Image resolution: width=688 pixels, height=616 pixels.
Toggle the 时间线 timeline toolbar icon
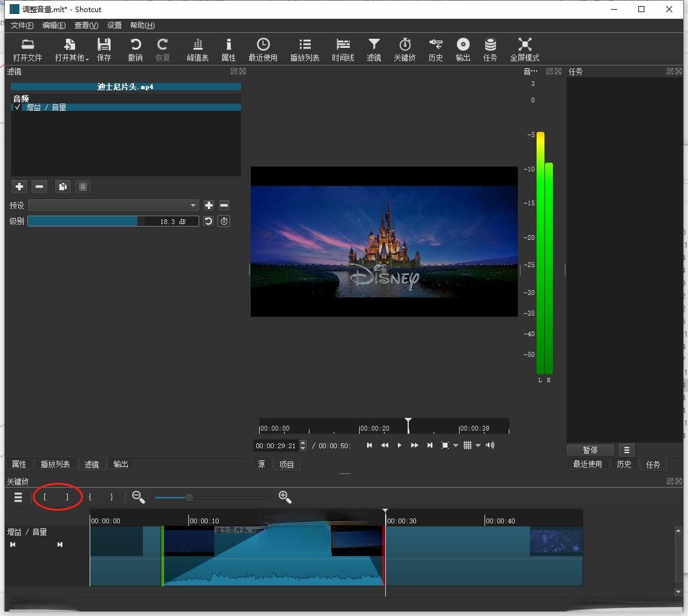pos(343,50)
